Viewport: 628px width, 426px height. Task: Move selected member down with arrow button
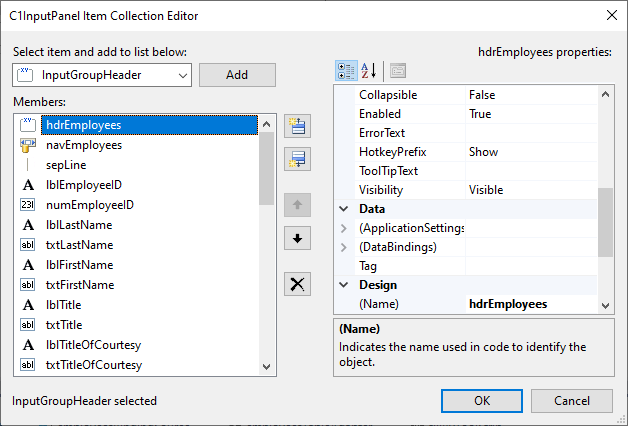pyautogui.click(x=297, y=238)
